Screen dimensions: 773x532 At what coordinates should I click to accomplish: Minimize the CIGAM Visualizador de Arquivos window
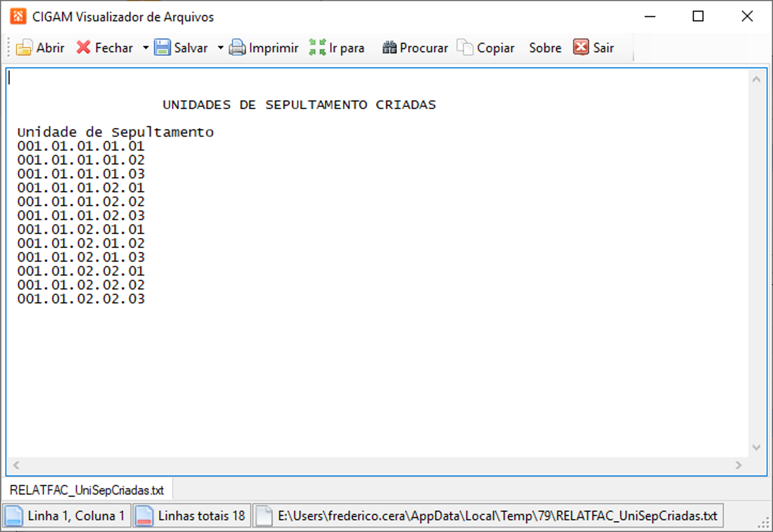(650, 17)
